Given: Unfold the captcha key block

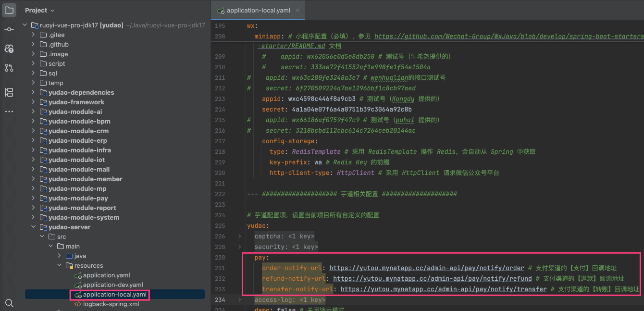Looking at the screenshot, I should click(240, 236).
